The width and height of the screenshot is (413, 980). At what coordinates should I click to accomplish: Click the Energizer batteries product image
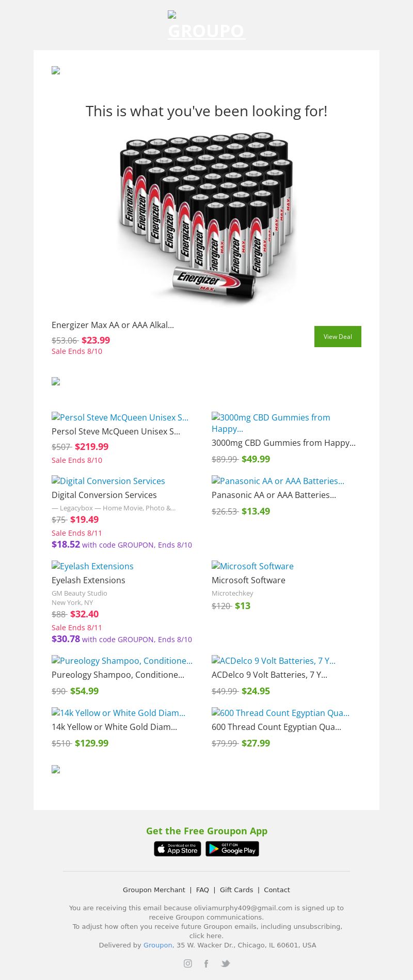[x=206, y=217]
